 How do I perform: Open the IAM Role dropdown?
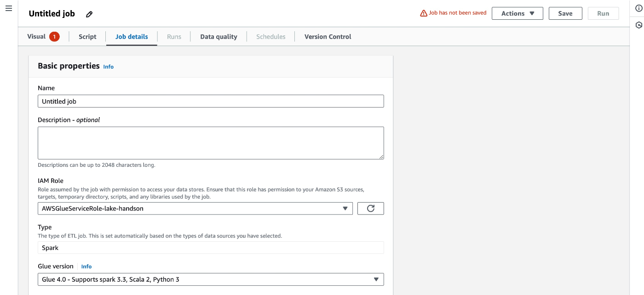[x=195, y=209]
